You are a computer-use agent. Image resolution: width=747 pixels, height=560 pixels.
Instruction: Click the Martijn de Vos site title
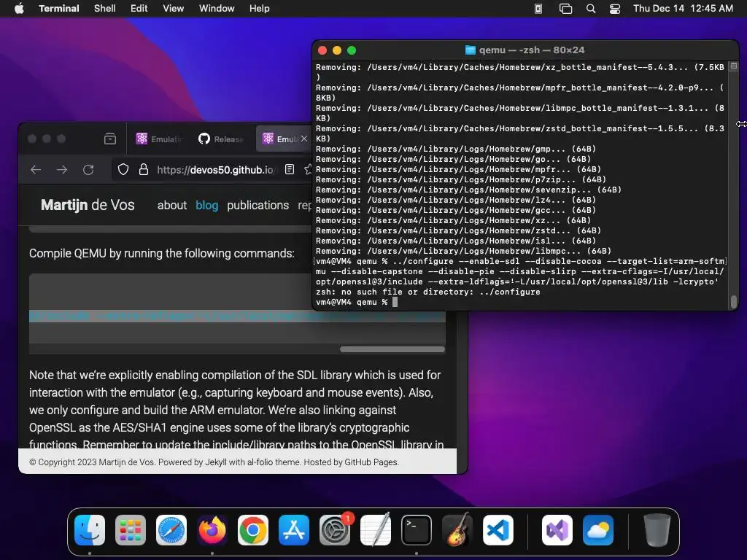click(88, 205)
